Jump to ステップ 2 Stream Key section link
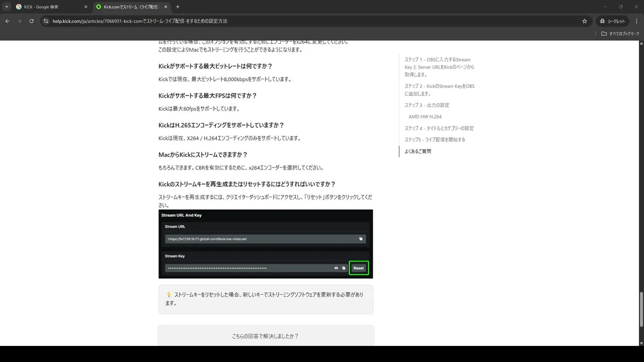Viewport: 644px width, 362px height. 439,89
